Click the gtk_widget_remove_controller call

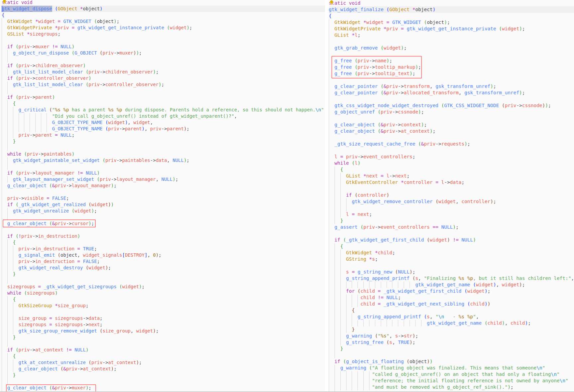[424, 201]
